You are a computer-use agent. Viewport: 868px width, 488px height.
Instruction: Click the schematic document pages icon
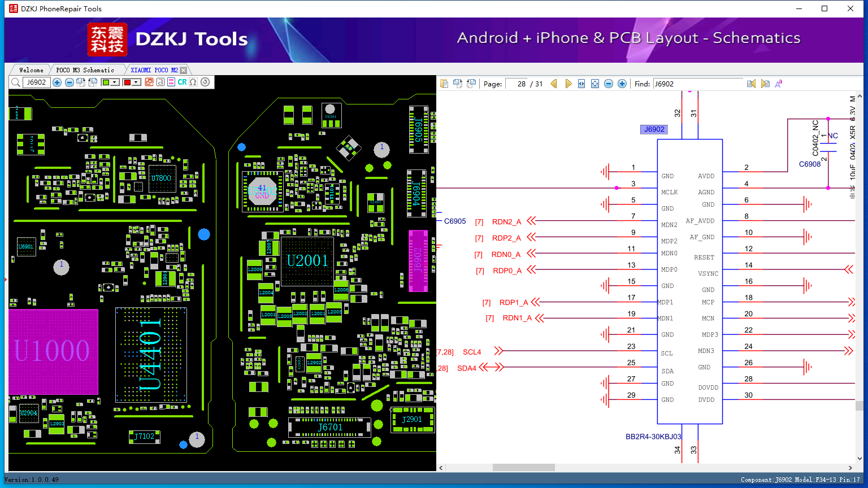[444, 84]
